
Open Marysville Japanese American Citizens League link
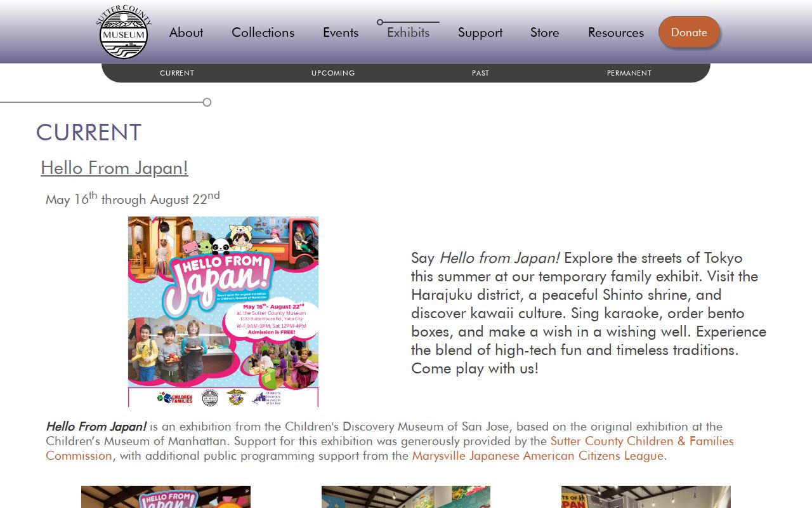[537, 456]
